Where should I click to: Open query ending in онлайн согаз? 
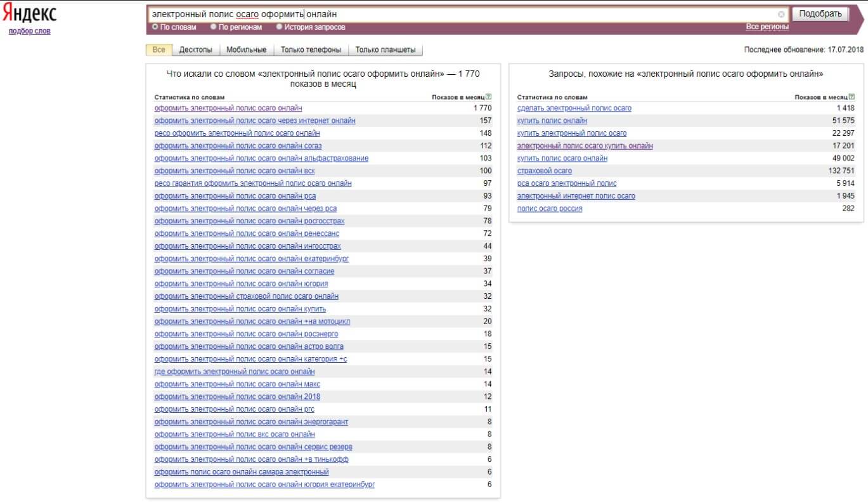click(x=238, y=146)
